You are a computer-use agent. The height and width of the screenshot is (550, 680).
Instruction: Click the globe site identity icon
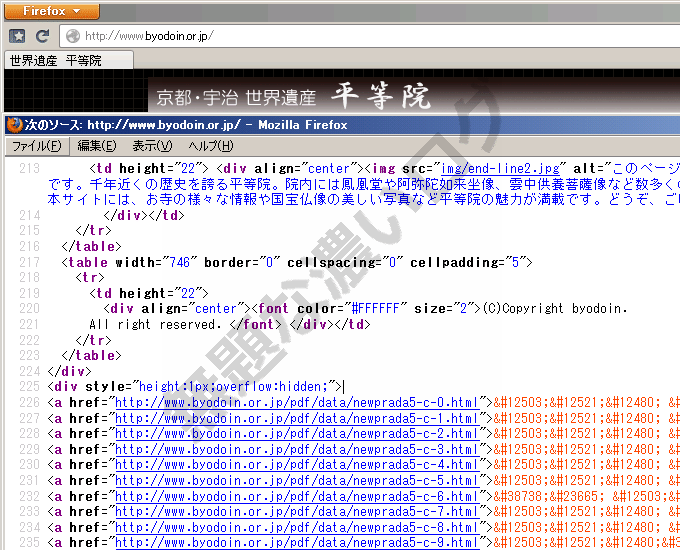pyautogui.click(x=72, y=36)
